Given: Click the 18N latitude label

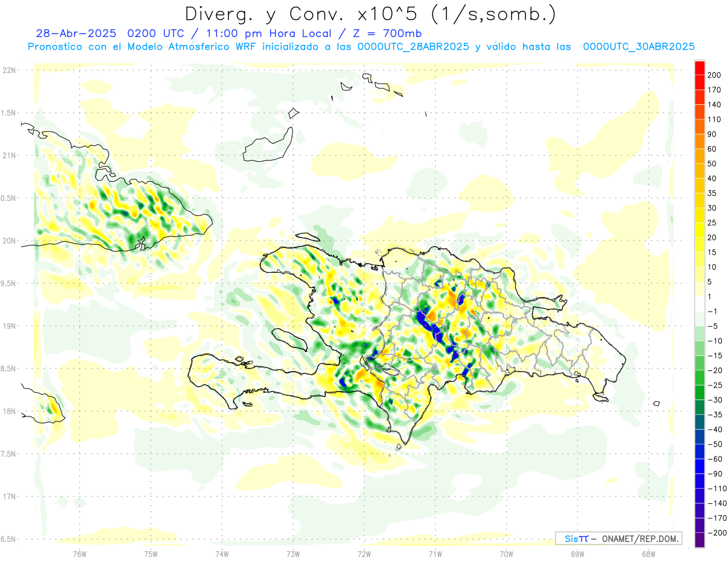Looking at the screenshot, I should coord(9,411).
